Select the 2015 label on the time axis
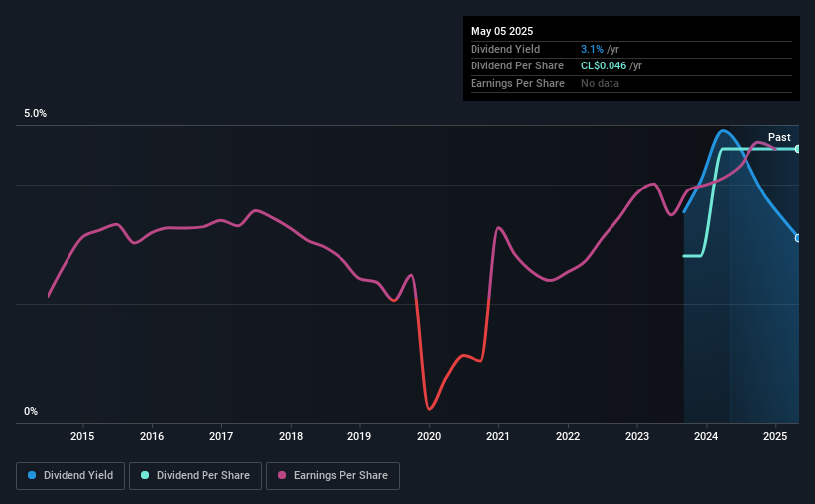 [82, 436]
